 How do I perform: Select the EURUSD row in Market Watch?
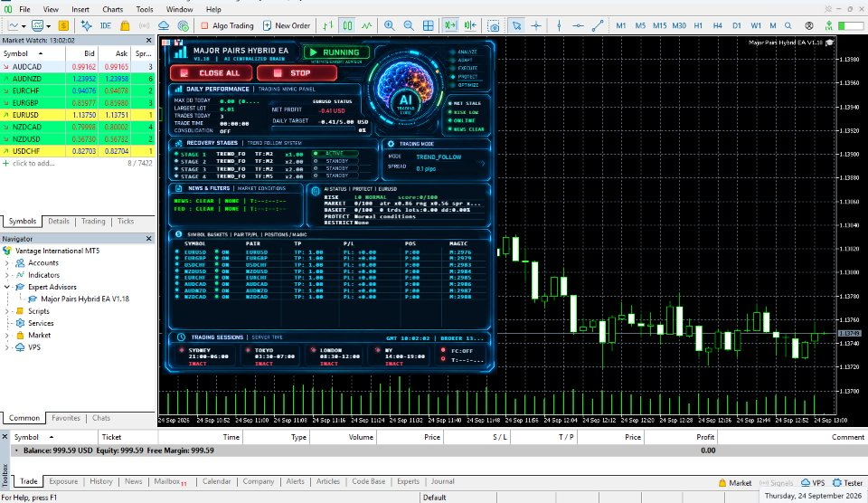(x=78, y=115)
